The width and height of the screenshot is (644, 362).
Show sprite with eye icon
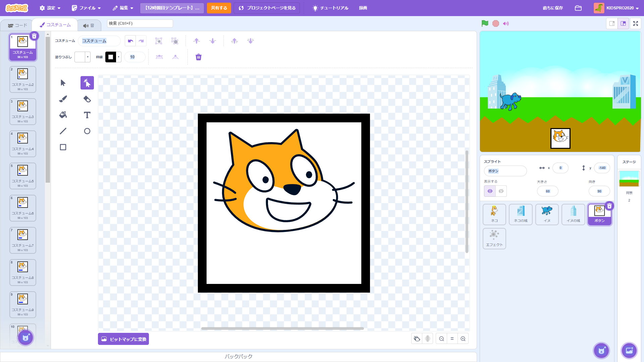click(490, 191)
